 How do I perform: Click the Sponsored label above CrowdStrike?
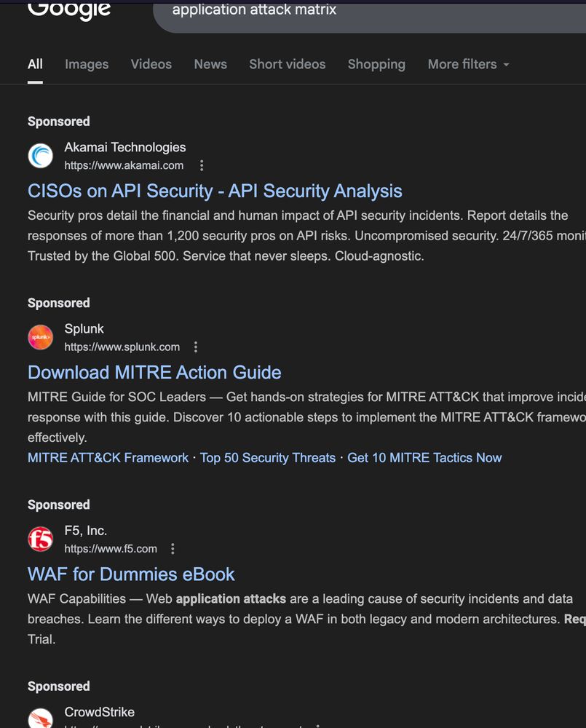(x=58, y=687)
